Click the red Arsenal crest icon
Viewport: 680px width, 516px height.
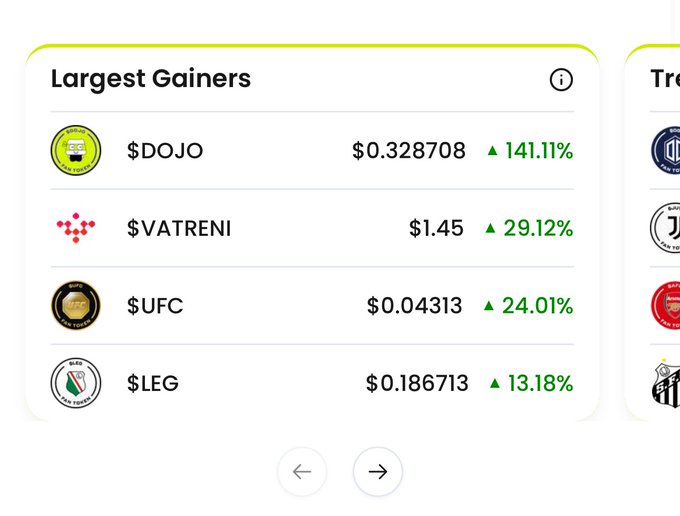[667, 306]
